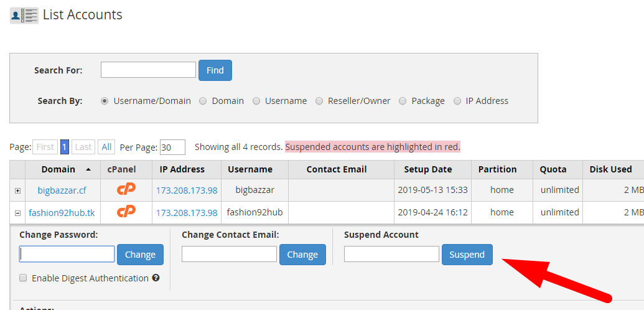Choose the IP Address search option
Viewport: 644px width, 310px height.
[x=457, y=101]
